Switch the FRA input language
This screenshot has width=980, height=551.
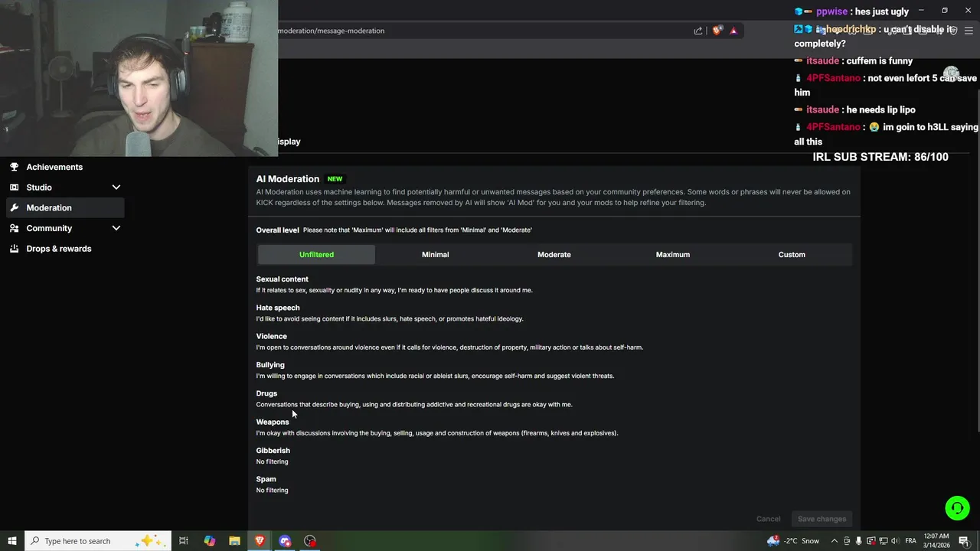pyautogui.click(x=910, y=541)
